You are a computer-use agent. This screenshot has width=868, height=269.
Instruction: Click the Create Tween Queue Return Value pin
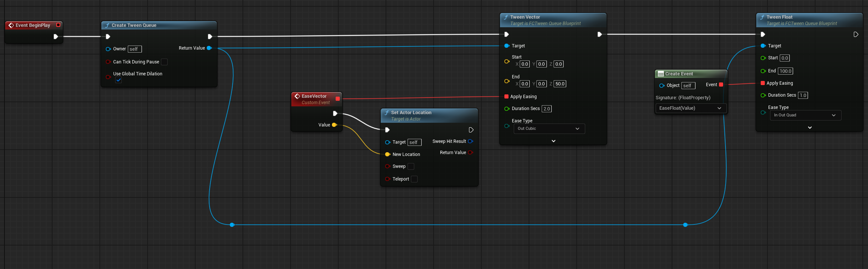pyautogui.click(x=209, y=48)
